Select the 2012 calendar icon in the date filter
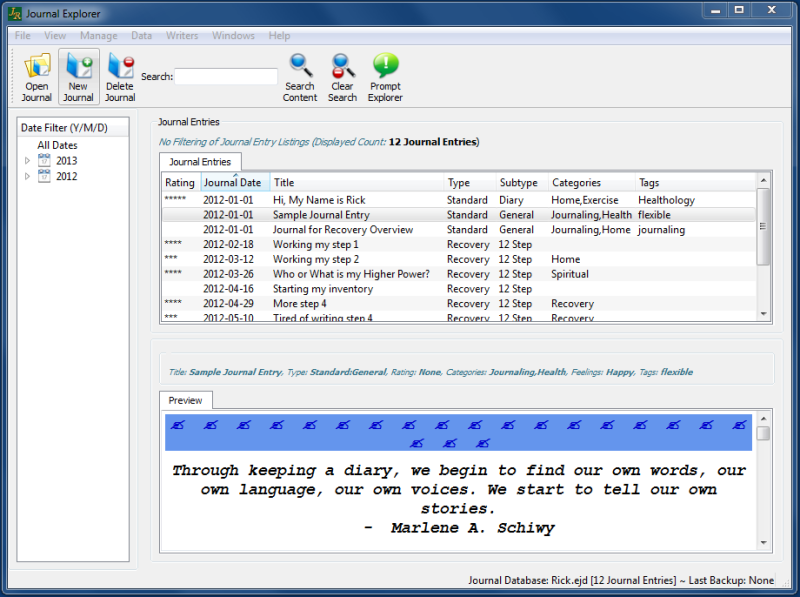 pyautogui.click(x=44, y=177)
